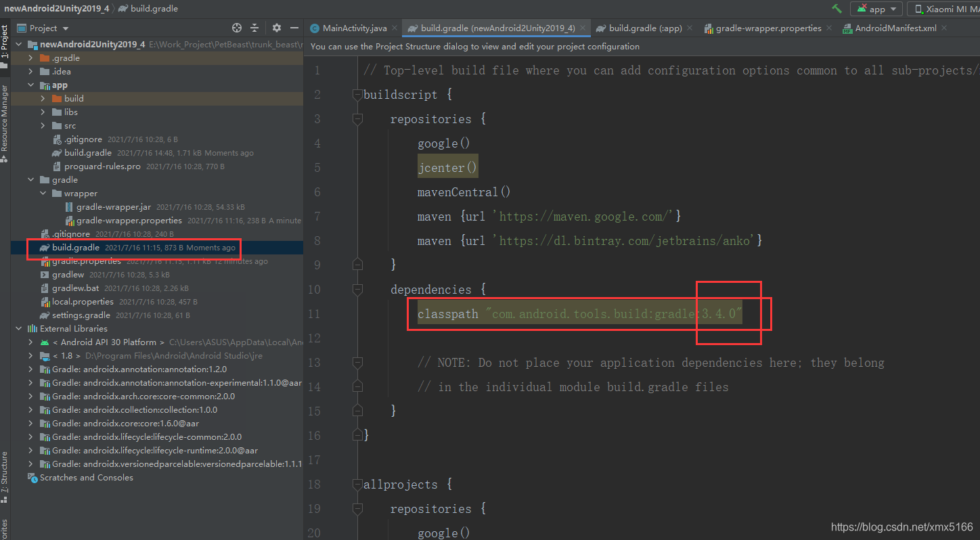
Task: Open Project panel gear settings
Action: (276, 28)
